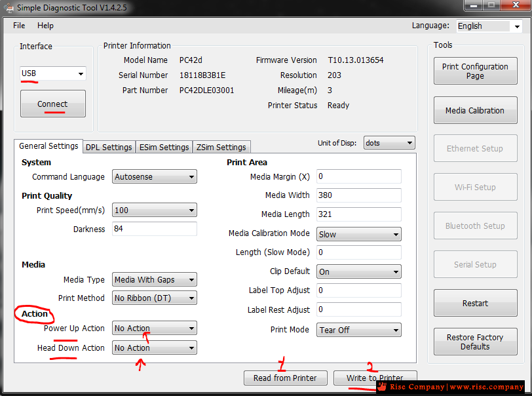Open the Unit of Disp dropdown
Viewport: 532px width, 396px height.
[389, 143]
